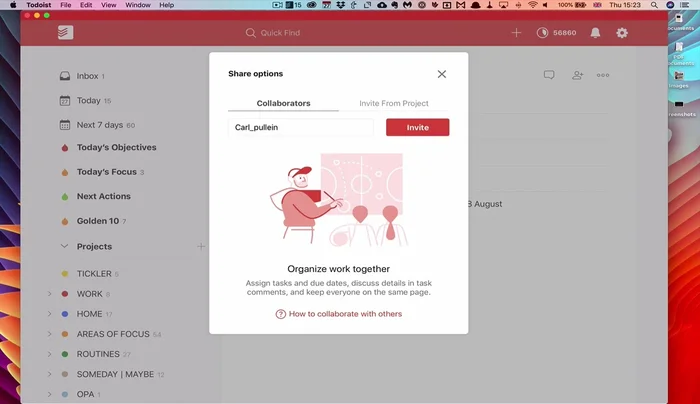This screenshot has height=404, width=700.
Task: Click the Spotlight search icon in menu bar
Action: pyautogui.click(x=654, y=5)
